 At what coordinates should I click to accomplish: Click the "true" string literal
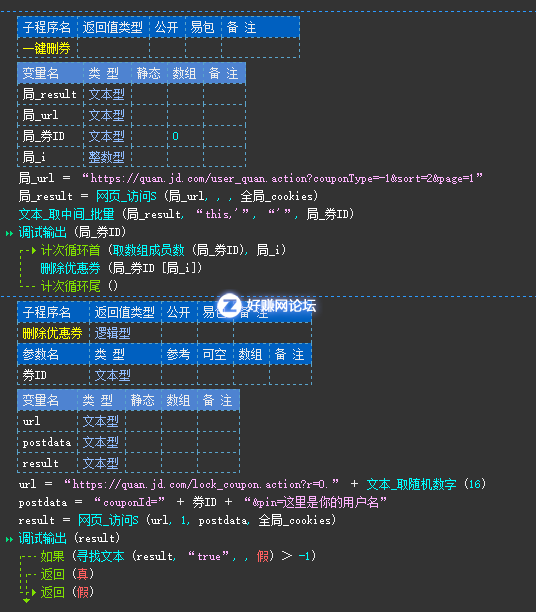(x=209, y=557)
